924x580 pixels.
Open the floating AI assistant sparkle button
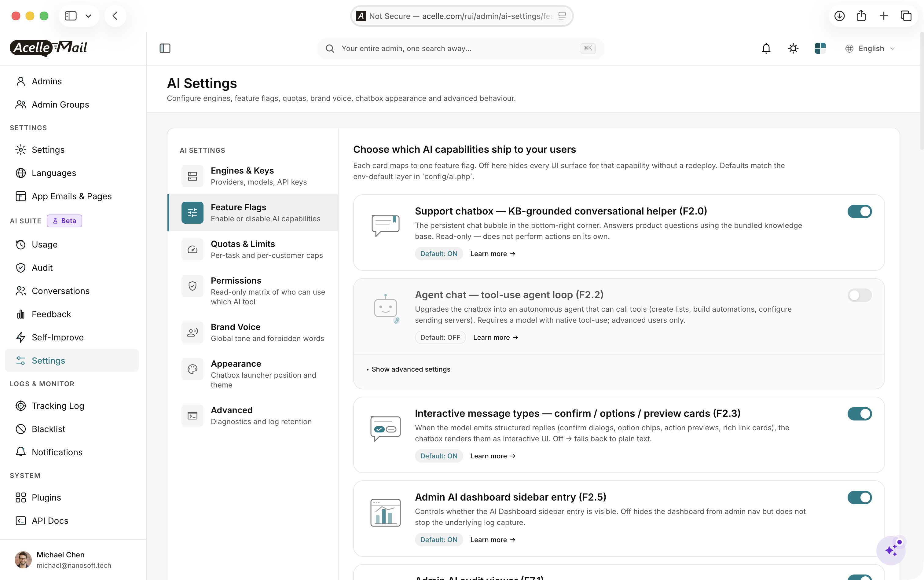pos(891,550)
